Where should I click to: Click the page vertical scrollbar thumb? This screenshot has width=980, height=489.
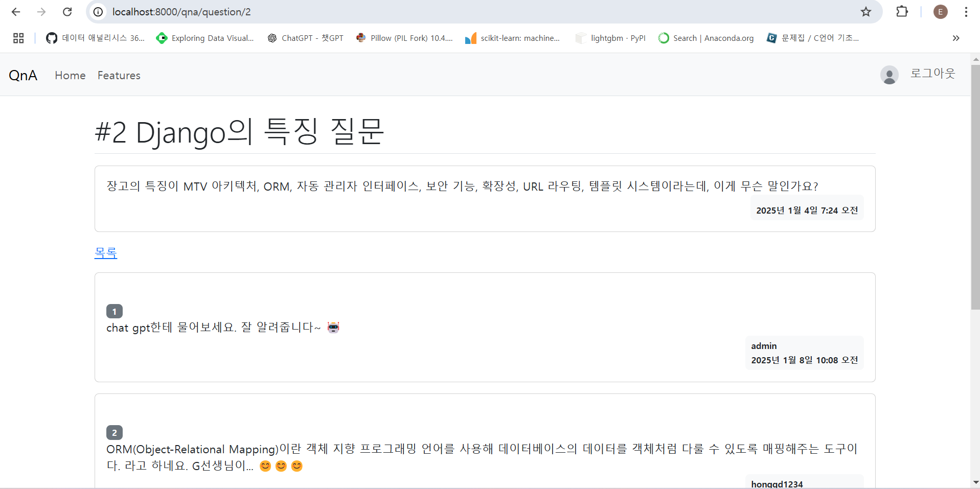pos(975,187)
